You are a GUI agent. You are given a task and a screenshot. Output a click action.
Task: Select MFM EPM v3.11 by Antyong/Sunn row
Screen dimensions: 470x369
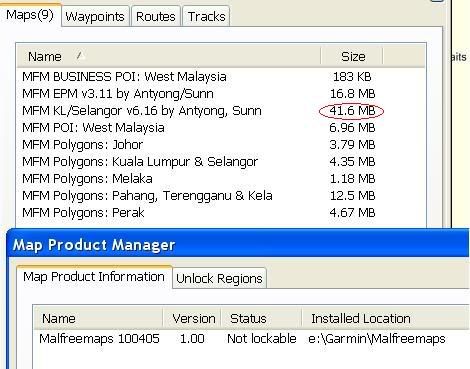tap(221, 94)
